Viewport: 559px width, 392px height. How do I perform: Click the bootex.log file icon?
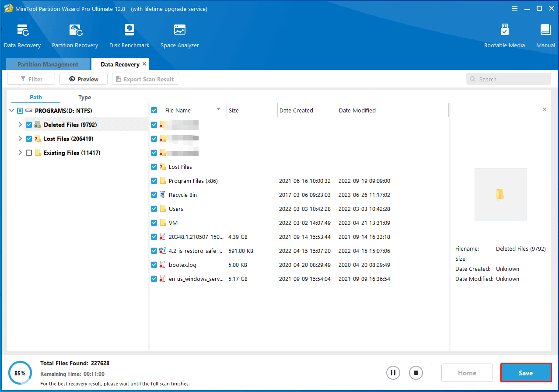coord(163,265)
